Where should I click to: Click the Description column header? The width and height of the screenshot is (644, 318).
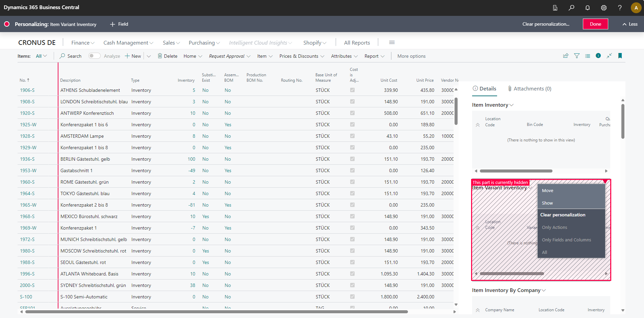point(70,80)
